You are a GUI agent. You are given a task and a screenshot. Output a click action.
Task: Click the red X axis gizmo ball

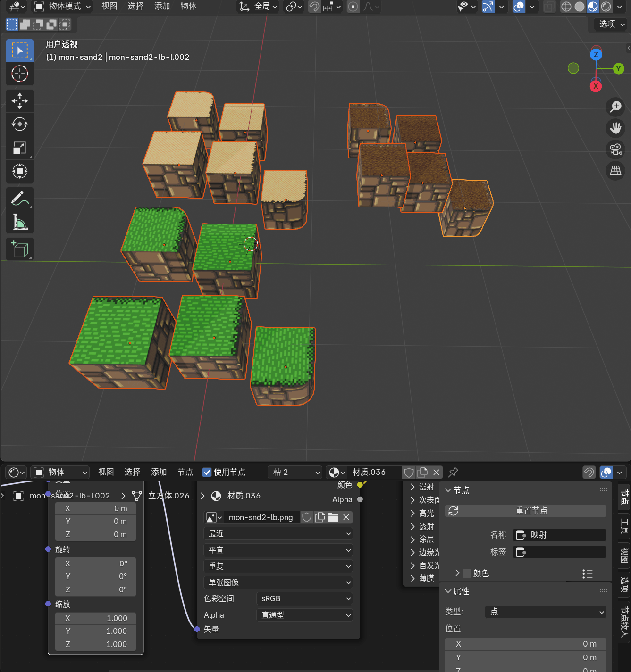coord(596,86)
